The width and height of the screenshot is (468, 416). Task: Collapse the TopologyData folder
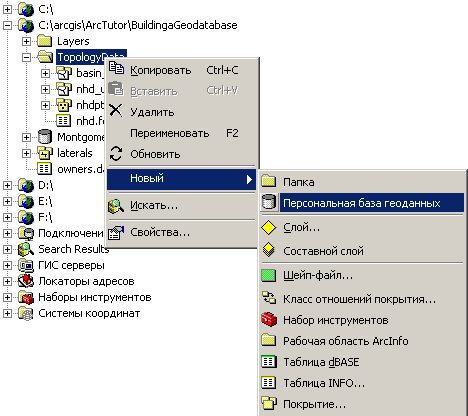pos(26,57)
